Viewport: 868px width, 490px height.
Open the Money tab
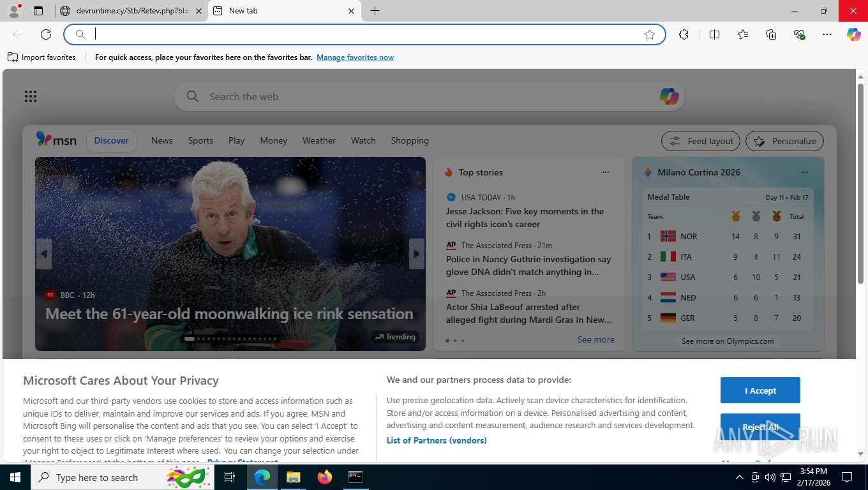click(x=274, y=140)
